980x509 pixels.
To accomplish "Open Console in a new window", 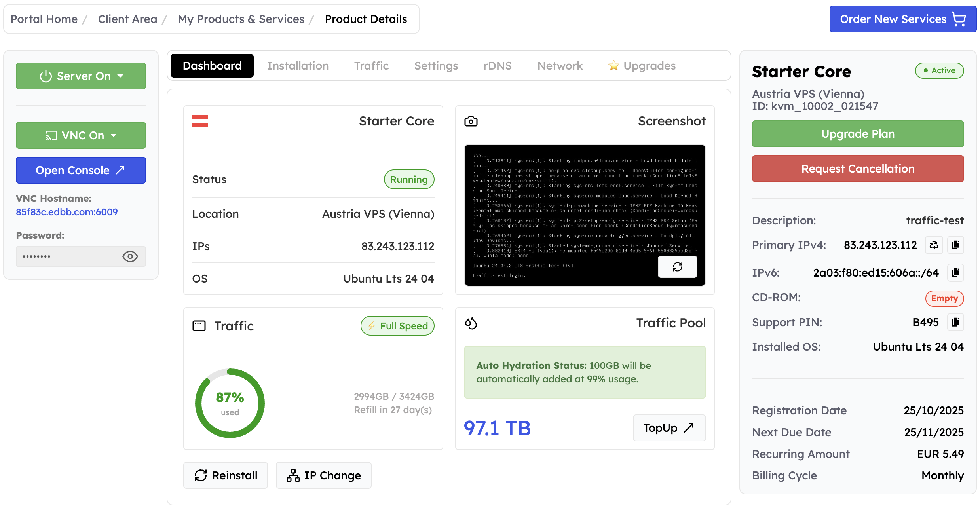I will tap(81, 170).
